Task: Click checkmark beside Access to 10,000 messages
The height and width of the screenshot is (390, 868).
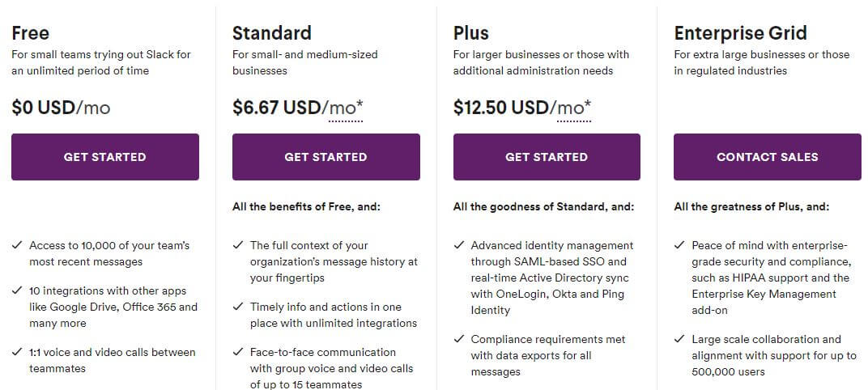Action: pos(17,245)
